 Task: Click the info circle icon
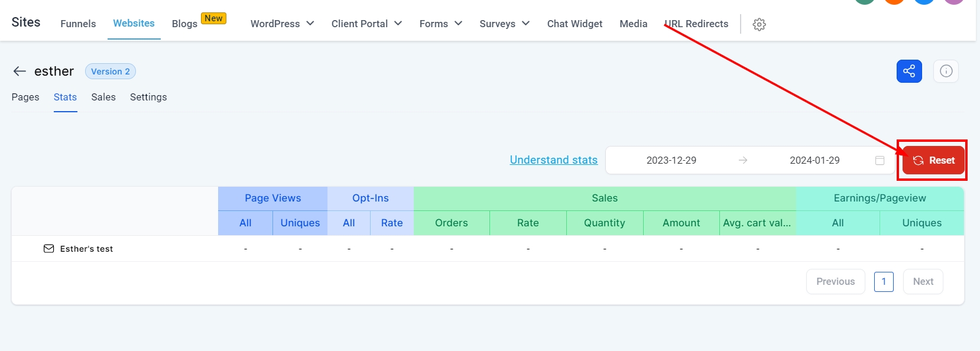coord(946,71)
